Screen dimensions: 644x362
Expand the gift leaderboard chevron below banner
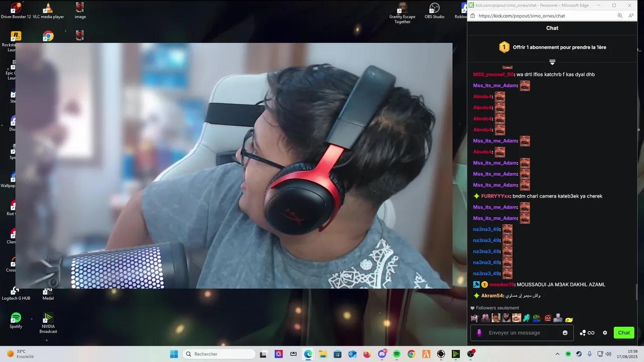(552, 62)
